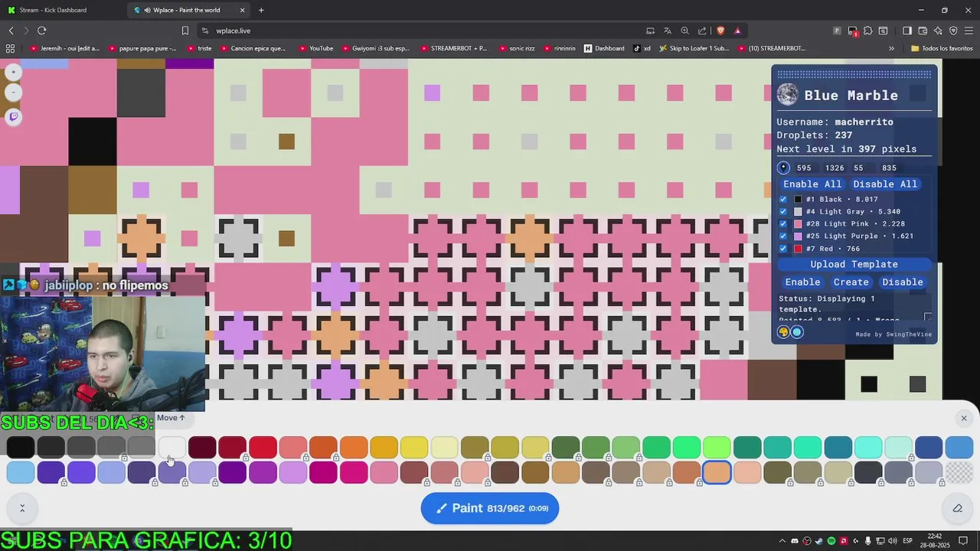Select the yellow color swatch

point(414,447)
